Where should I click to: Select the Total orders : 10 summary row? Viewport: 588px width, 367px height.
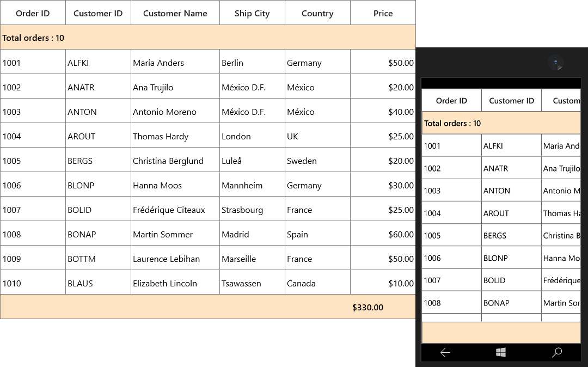point(208,38)
